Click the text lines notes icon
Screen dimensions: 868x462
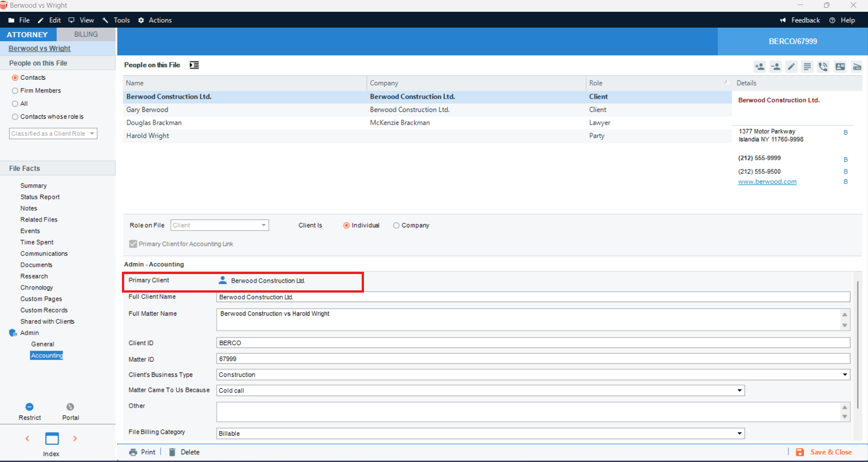coord(807,67)
